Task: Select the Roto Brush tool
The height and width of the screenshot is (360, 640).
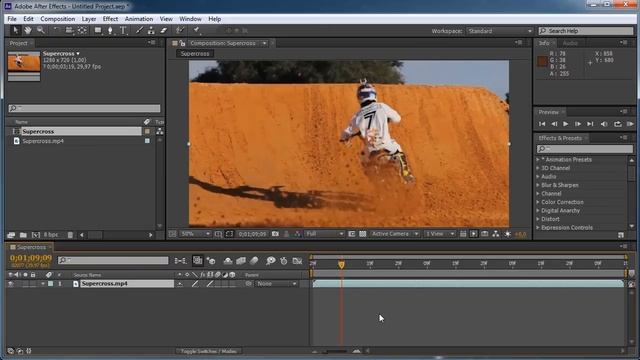Action: (x=180, y=30)
